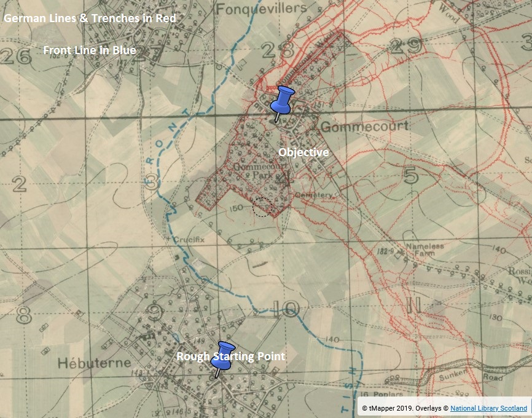Click the 'Objective' label
The image size is (532, 418).
[x=303, y=152]
